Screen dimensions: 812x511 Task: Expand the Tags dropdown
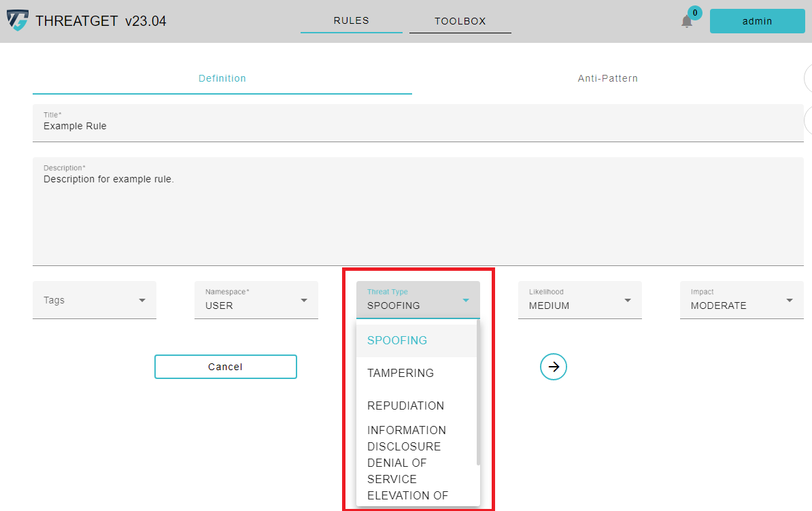(x=95, y=300)
